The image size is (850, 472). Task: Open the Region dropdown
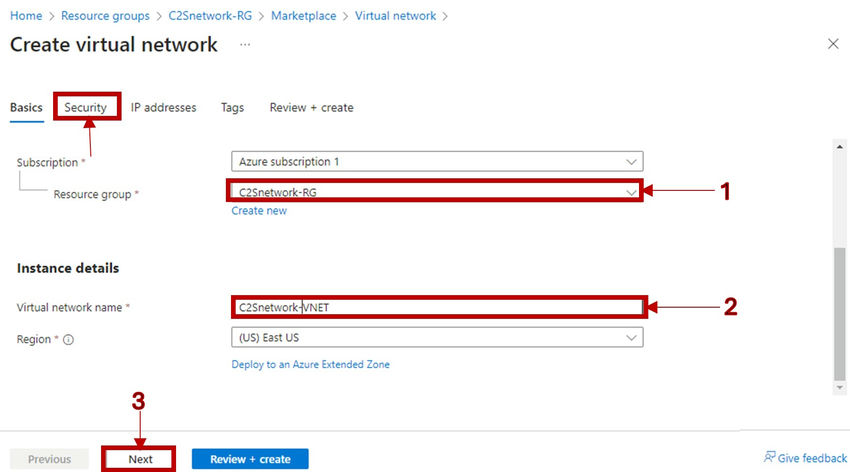[436, 338]
